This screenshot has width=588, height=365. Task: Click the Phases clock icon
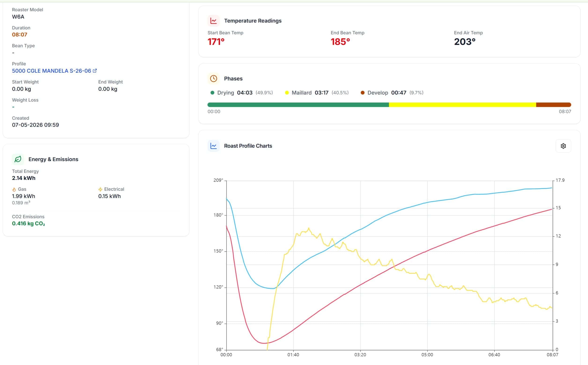[x=213, y=78]
